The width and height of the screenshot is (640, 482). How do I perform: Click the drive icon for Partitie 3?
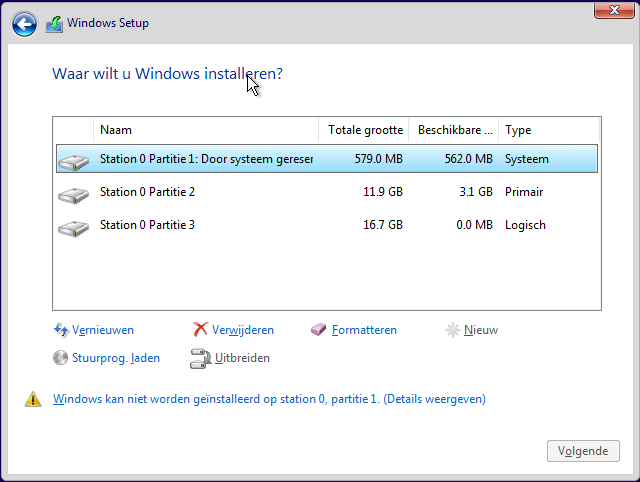(x=73, y=228)
